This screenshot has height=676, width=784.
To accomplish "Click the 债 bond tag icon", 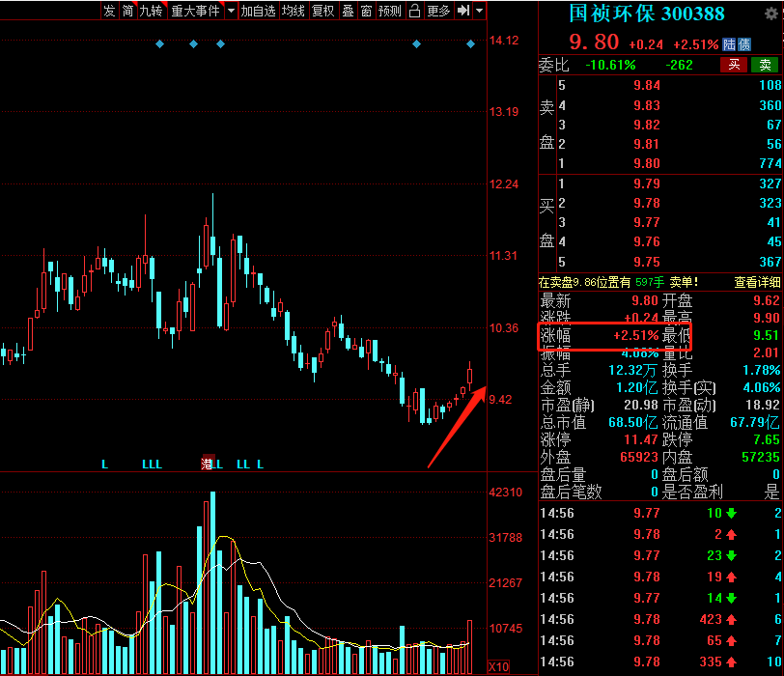I will (x=744, y=44).
